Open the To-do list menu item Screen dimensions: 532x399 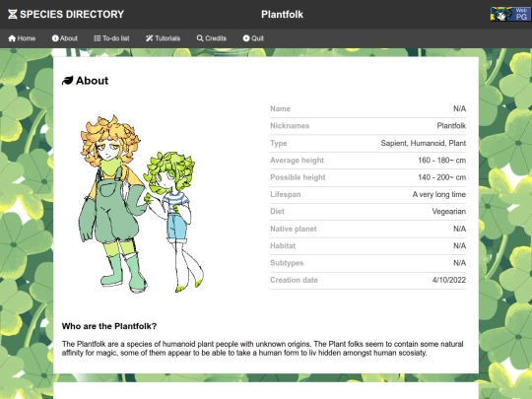coord(111,38)
